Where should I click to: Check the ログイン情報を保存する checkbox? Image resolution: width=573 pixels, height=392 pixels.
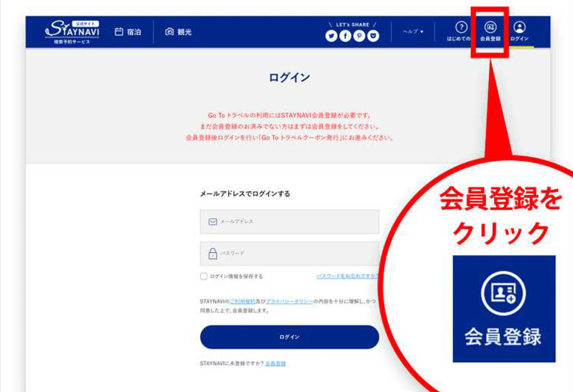tap(204, 276)
